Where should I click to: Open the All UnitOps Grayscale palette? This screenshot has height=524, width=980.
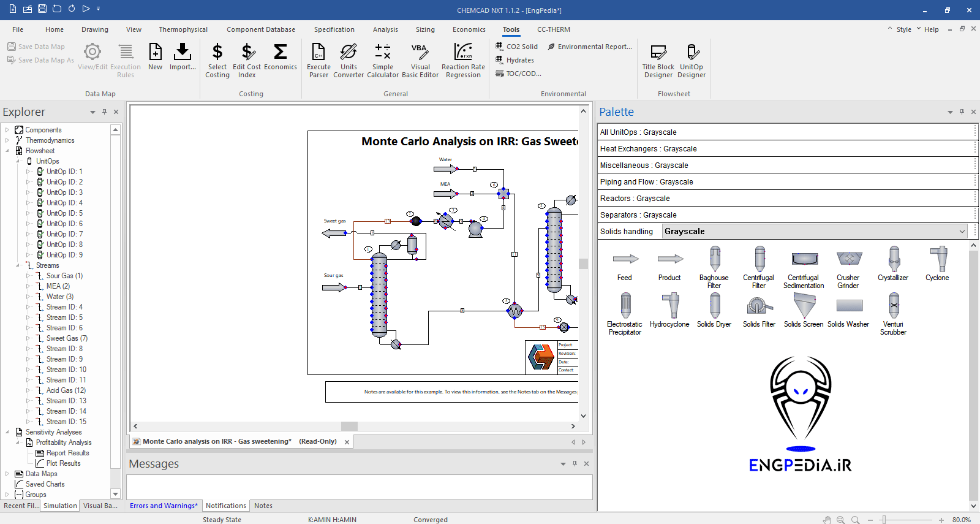click(787, 132)
